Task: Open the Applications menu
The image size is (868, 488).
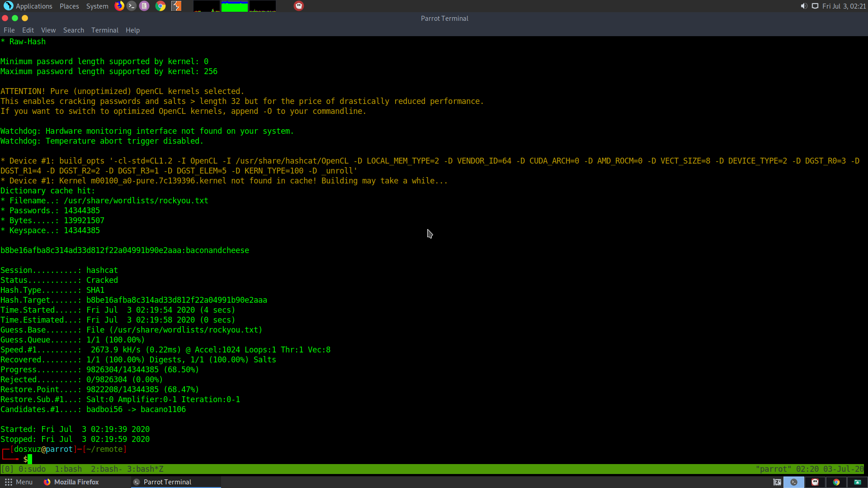Action: pyautogui.click(x=28, y=6)
